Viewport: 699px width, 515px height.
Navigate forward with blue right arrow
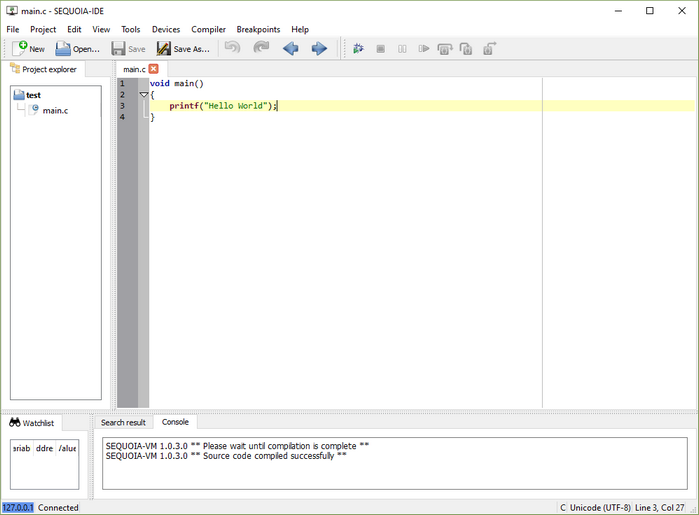point(319,48)
